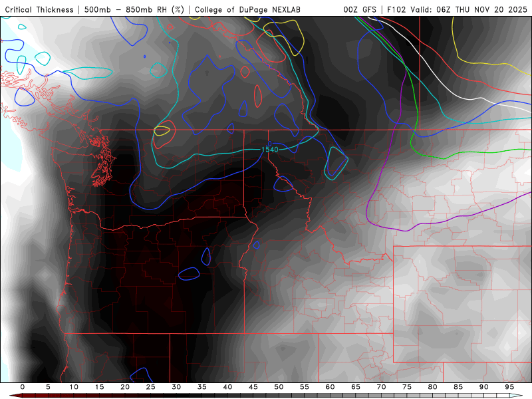The height and width of the screenshot is (399, 532).
Task: Click the "0" tick label on the color scale
Action: 23,387
